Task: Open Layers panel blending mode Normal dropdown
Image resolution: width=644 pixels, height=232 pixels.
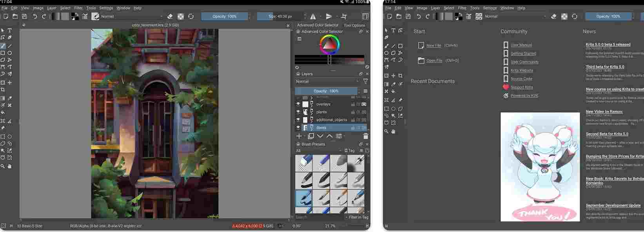Action: pyautogui.click(x=327, y=82)
